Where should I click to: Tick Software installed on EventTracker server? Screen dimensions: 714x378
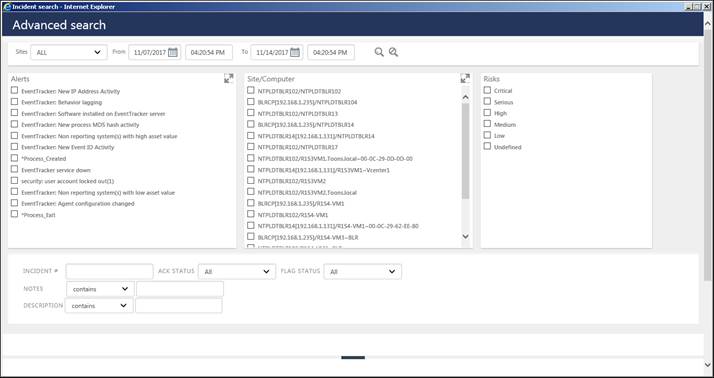click(15, 112)
